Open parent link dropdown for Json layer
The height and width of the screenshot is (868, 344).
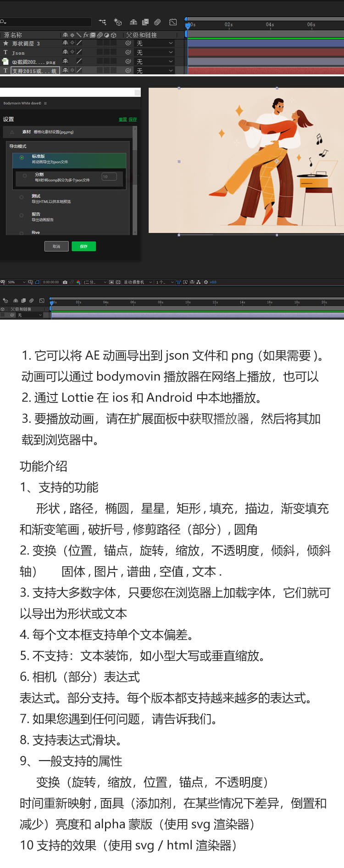pyautogui.click(x=155, y=52)
